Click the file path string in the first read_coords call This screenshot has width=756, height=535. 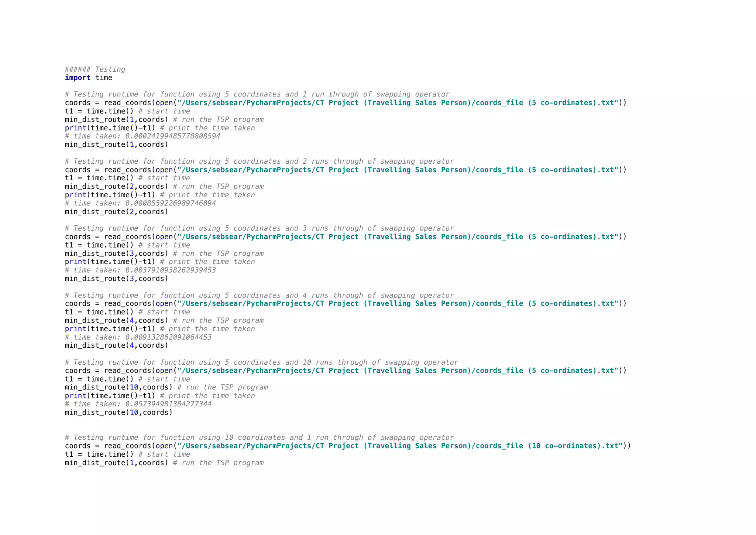pyautogui.click(x=398, y=103)
